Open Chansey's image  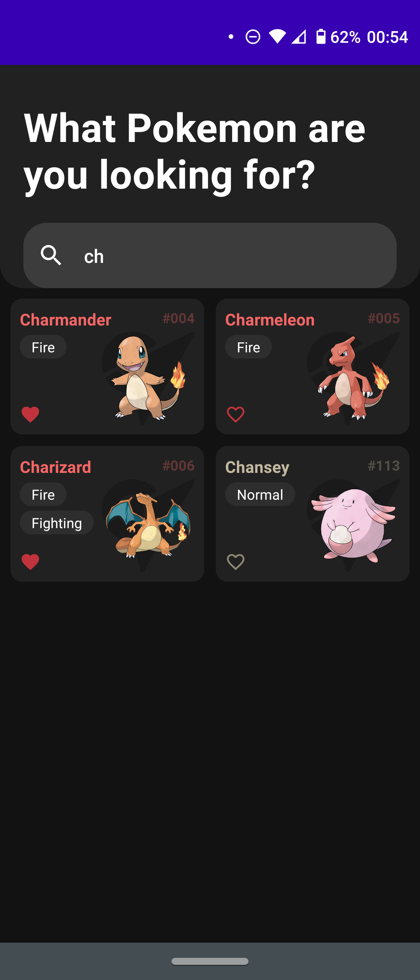tap(353, 525)
